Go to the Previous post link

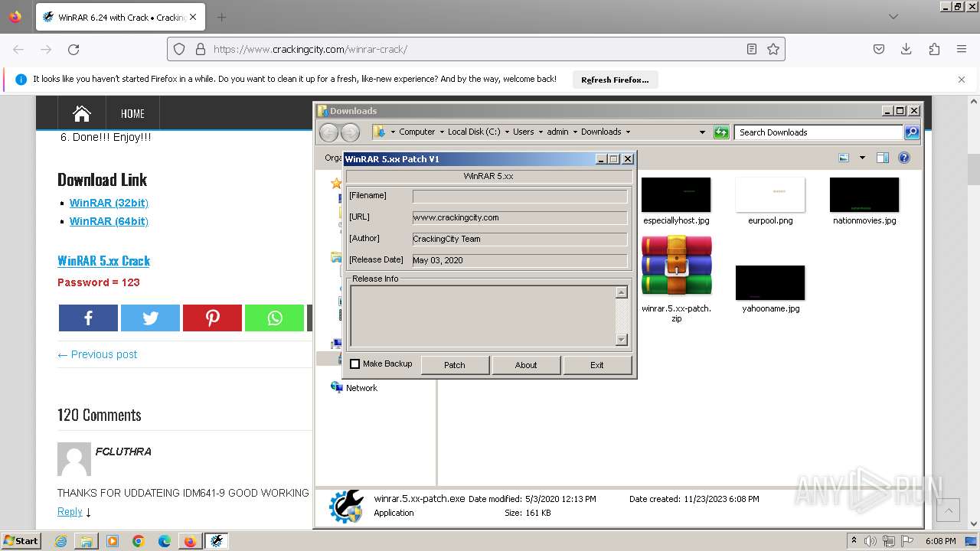(x=97, y=354)
